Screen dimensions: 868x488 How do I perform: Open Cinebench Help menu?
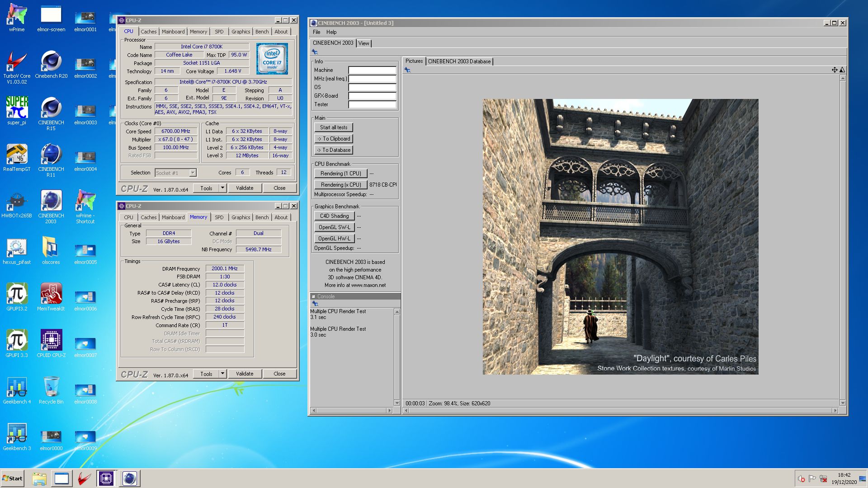[x=331, y=32]
